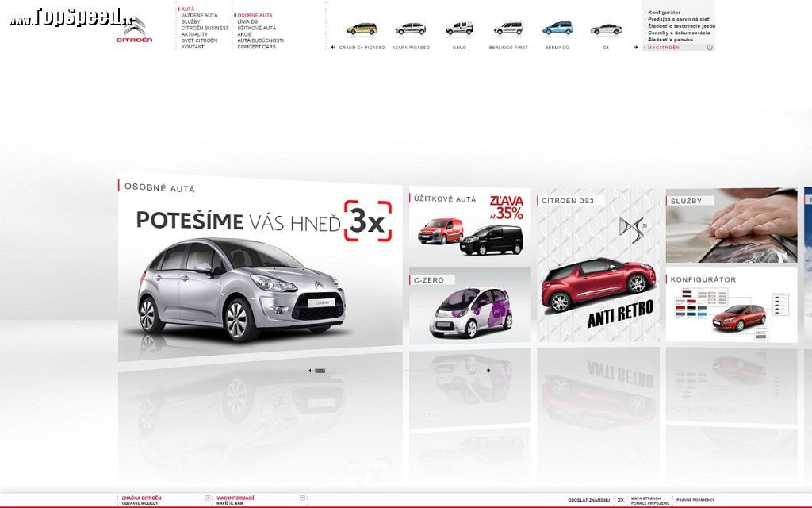Click the Nemo model label

point(459,47)
